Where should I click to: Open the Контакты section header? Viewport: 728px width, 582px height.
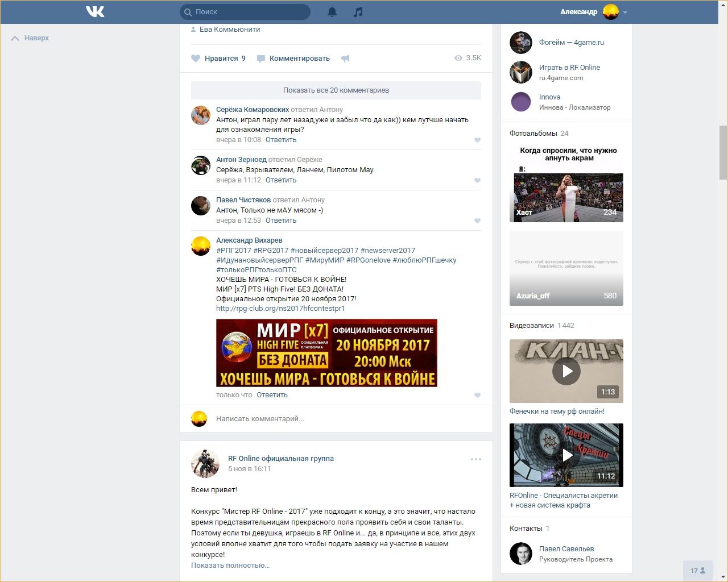click(x=526, y=529)
